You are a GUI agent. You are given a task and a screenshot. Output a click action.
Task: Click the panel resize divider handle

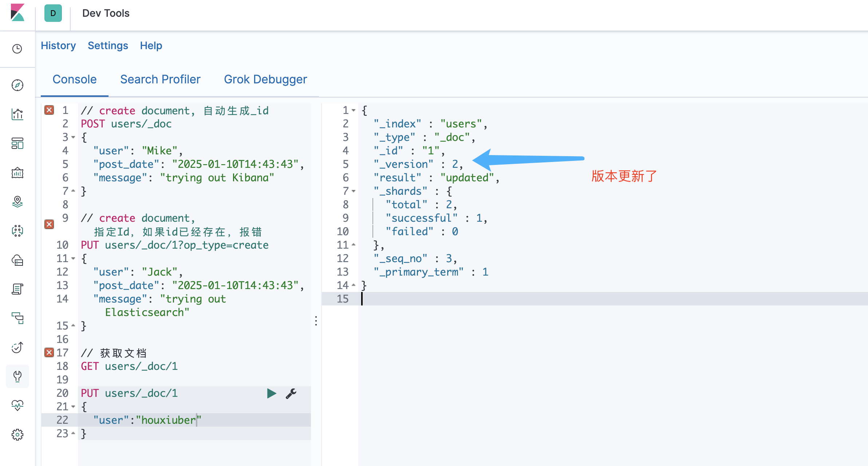point(316,321)
